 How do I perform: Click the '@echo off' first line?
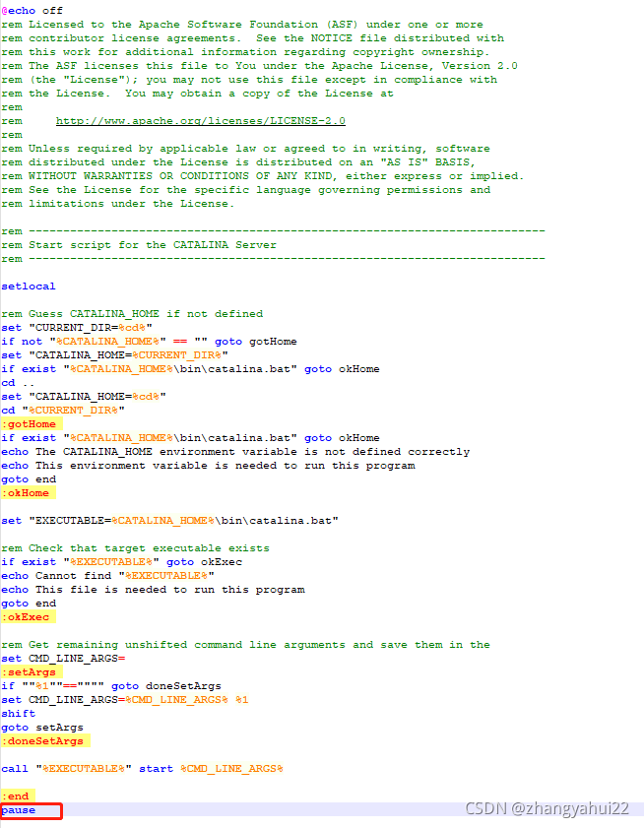coord(32,11)
